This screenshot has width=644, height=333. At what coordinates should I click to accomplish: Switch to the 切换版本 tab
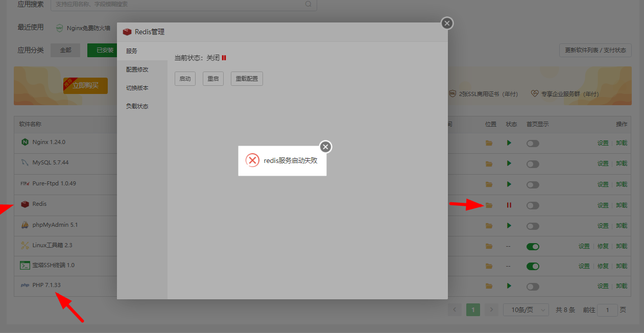click(142, 88)
